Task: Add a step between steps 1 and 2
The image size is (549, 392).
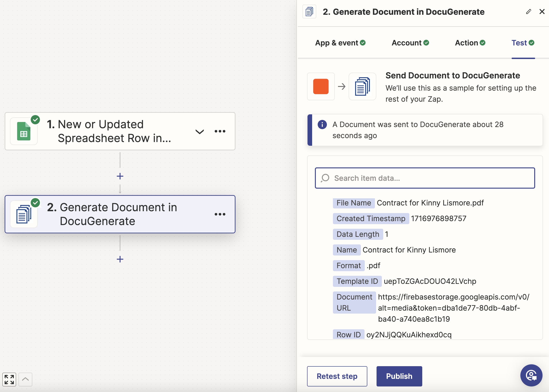Action: [120, 176]
